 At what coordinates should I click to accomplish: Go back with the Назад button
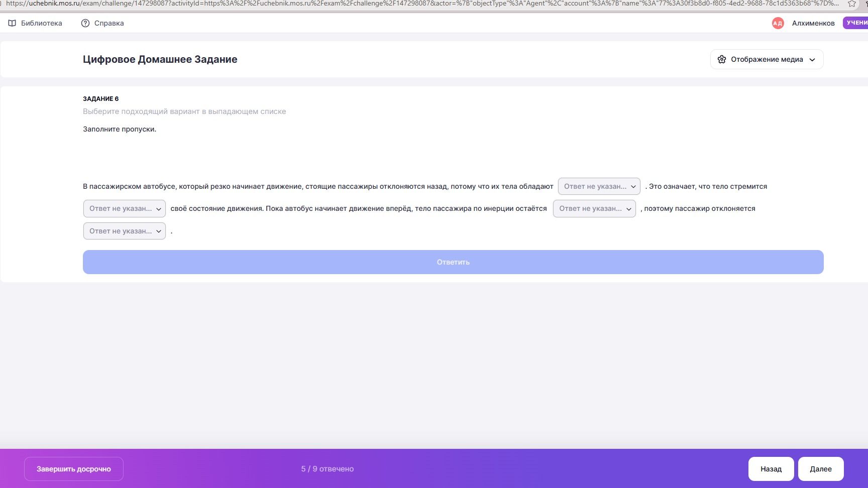pyautogui.click(x=771, y=469)
